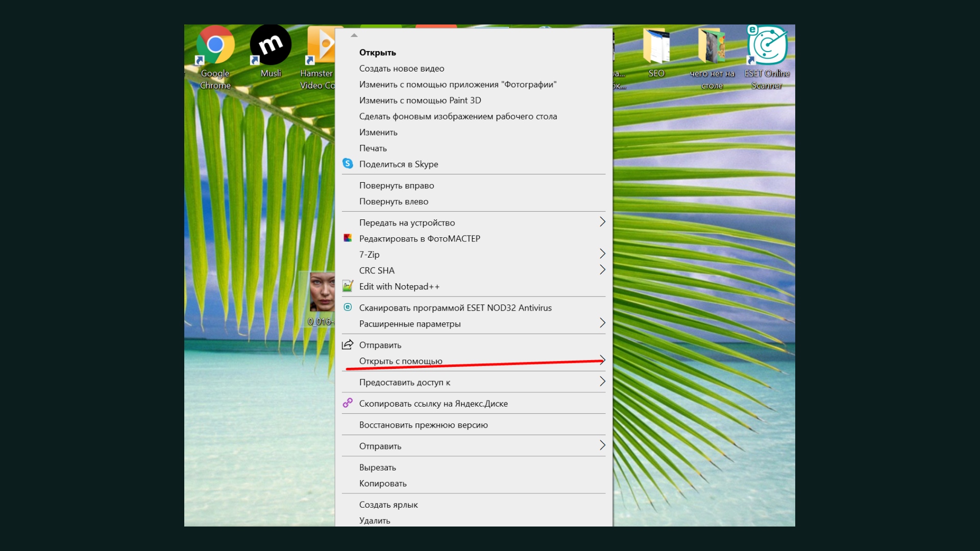Click the ESET NOD32 scan icon
Image resolution: width=980 pixels, height=551 pixels.
coord(348,307)
